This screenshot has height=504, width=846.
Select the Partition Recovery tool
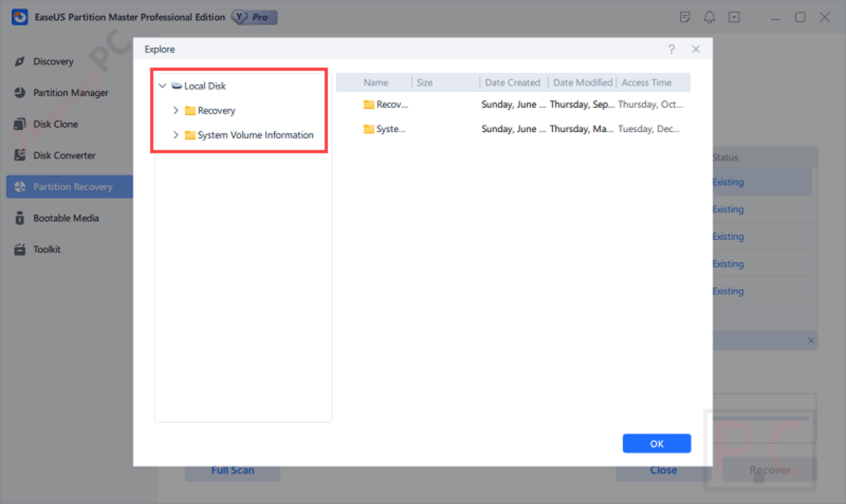click(x=72, y=187)
